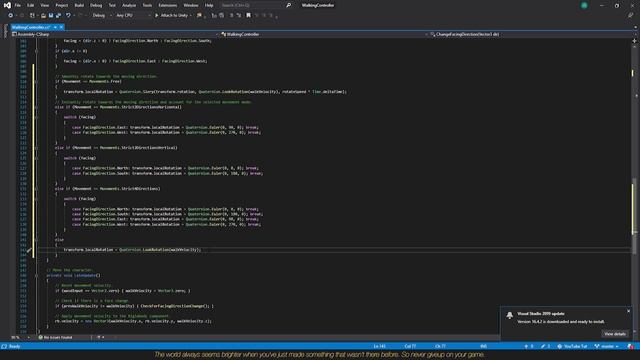
Task: Open the zoom percentage dropdown
Action: click(x=20, y=337)
